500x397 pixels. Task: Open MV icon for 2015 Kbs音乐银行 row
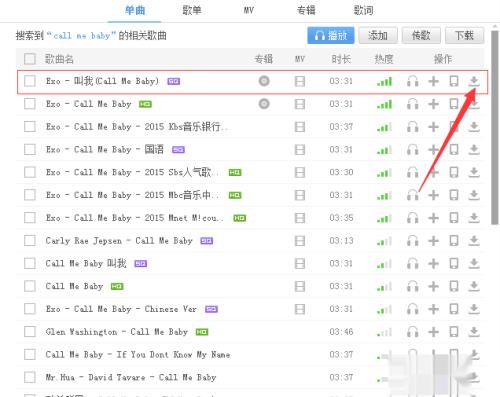click(x=300, y=127)
